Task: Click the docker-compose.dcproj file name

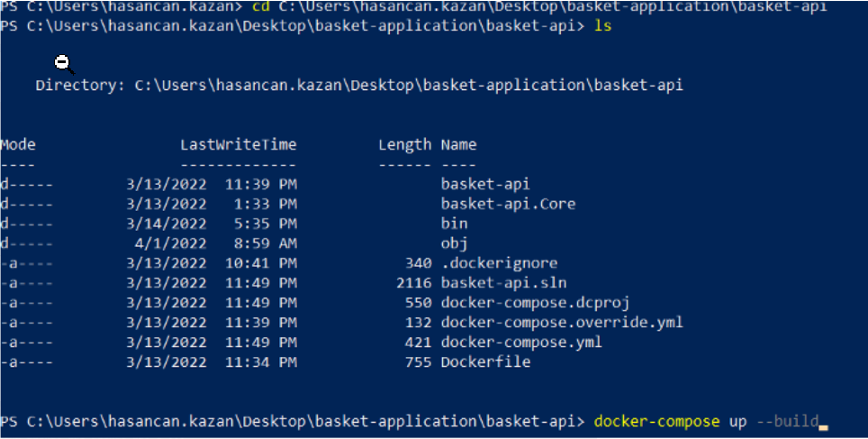Action: point(536,303)
